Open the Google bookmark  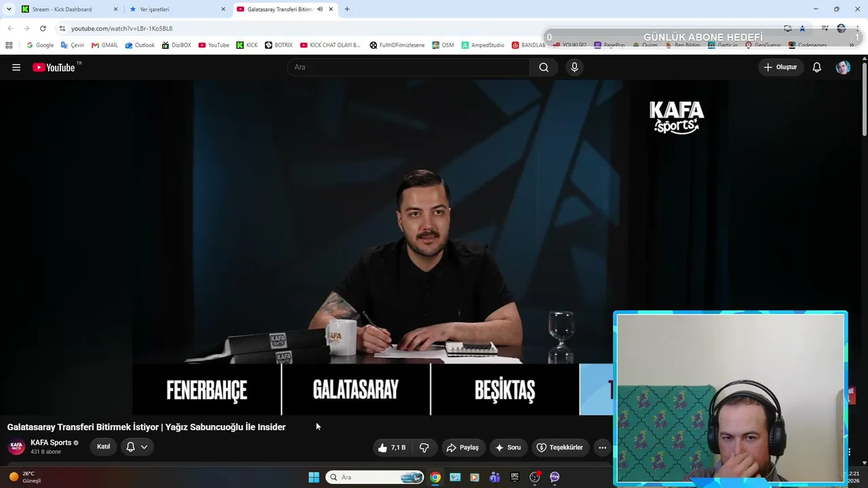(x=40, y=45)
